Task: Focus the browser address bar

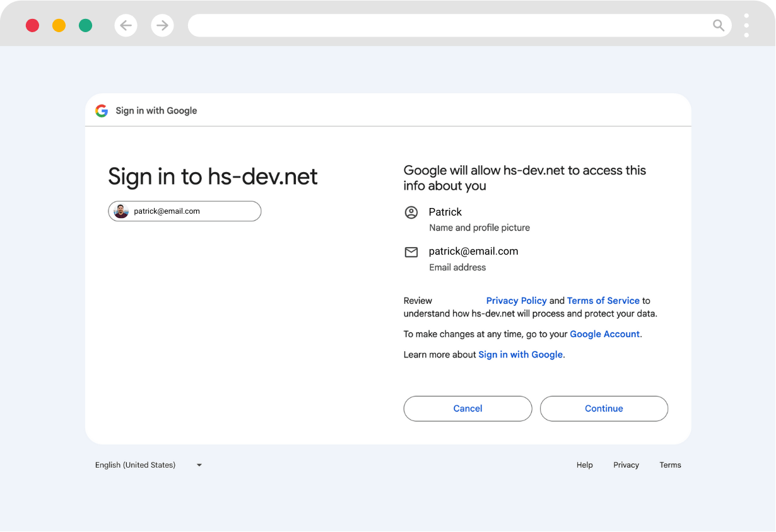Action: [x=460, y=25]
